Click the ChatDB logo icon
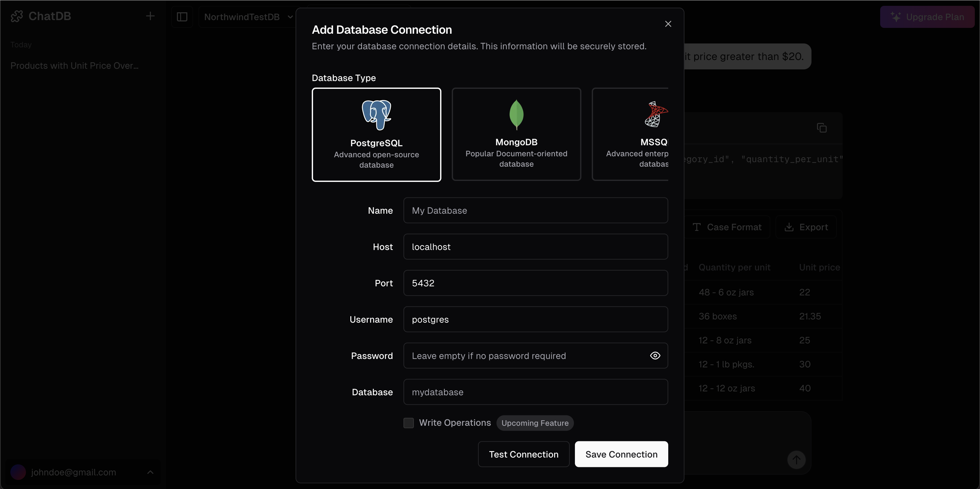 [17, 16]
